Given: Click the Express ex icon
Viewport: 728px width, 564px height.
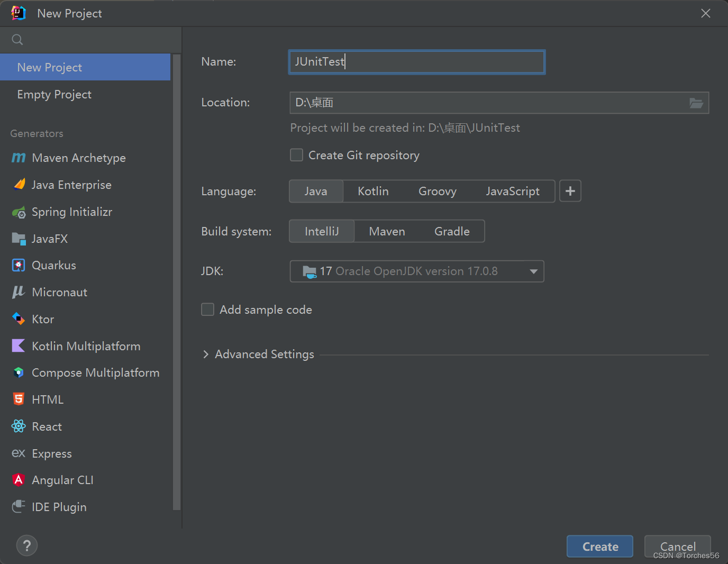Looking at the screenshot, I should [19, 453].
